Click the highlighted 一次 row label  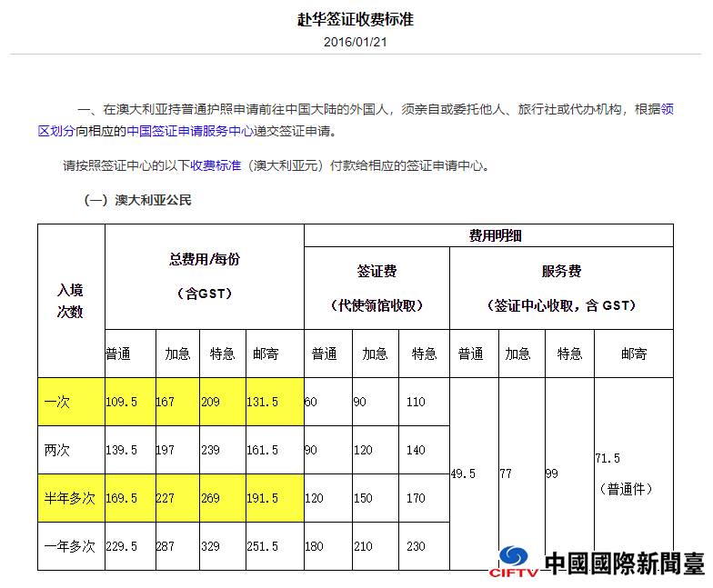click(x=71, y=402)
